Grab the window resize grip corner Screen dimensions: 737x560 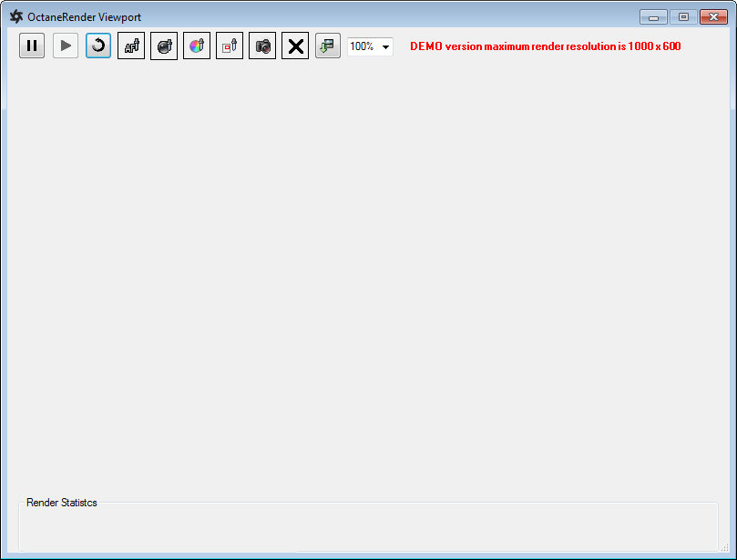point(724,547)
